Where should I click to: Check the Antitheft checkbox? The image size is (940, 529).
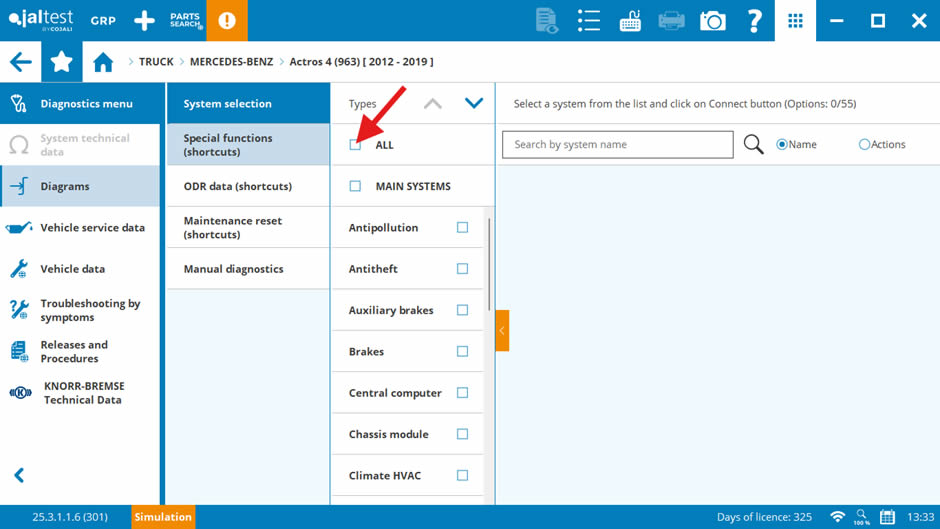462,269
